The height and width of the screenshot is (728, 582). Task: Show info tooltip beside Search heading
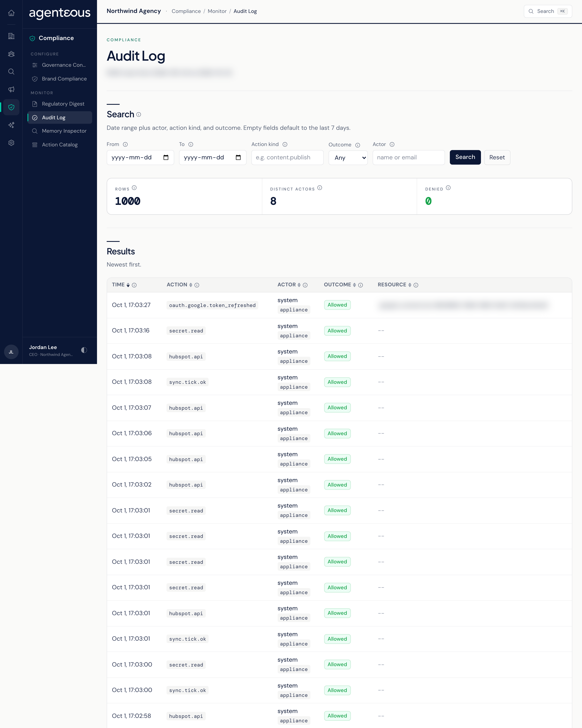(139, 114)
